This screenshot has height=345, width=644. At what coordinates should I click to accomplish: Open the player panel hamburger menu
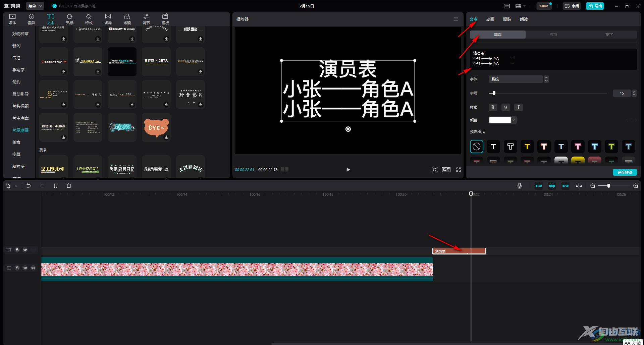[456, 19]
